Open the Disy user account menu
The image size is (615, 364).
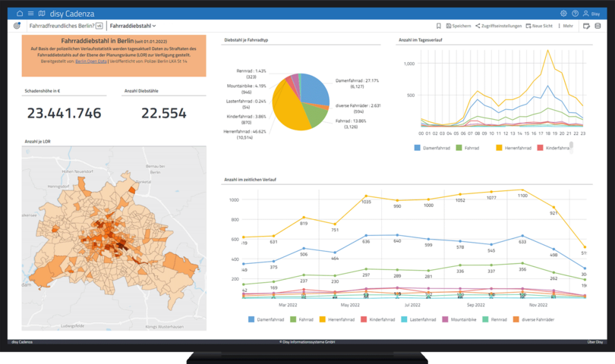(591, 14)
